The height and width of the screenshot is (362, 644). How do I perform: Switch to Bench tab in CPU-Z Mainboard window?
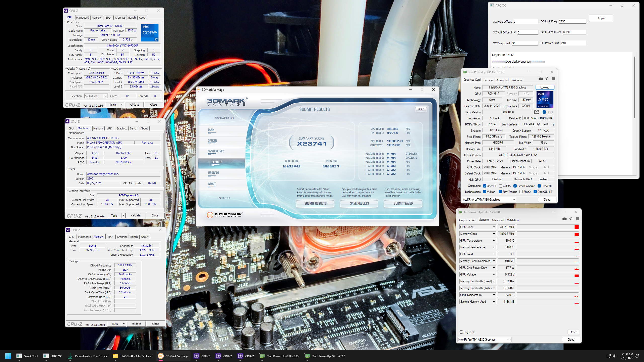pyautogui.click(x=133, y=128)
